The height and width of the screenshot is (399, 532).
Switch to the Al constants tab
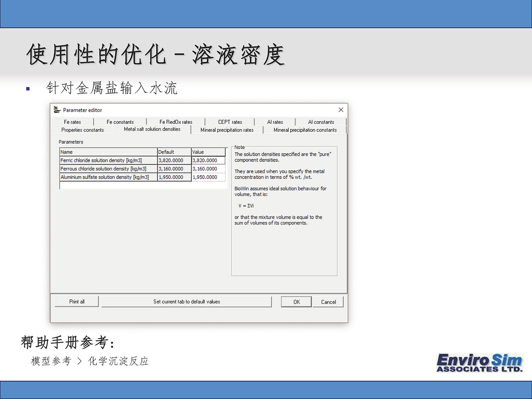(321, 122)
